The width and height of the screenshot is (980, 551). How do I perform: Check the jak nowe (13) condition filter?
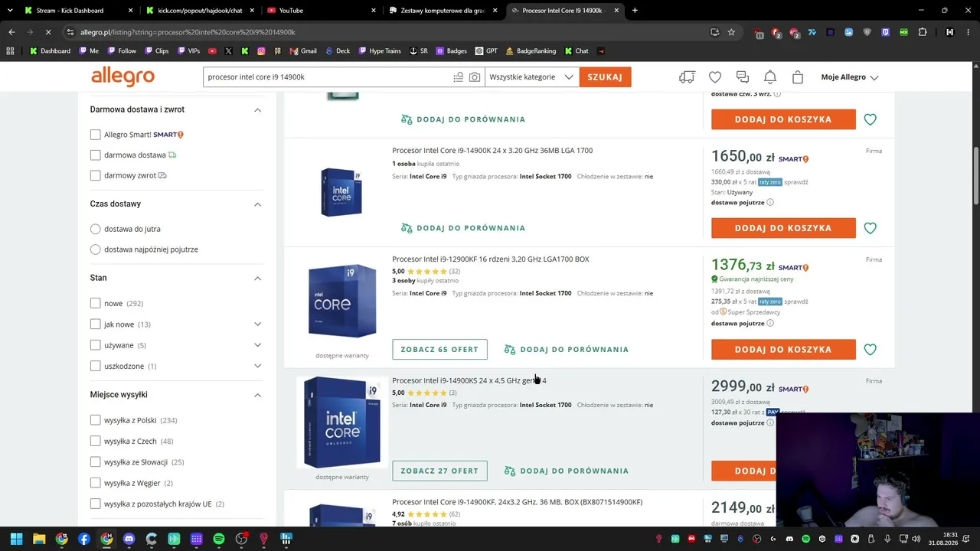[95, 324]
